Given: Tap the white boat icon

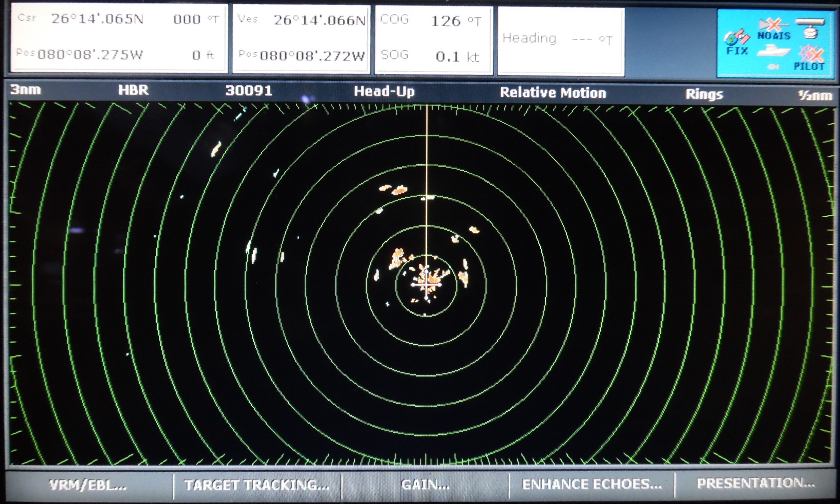Looking at the screenshot, I should 773,51.
